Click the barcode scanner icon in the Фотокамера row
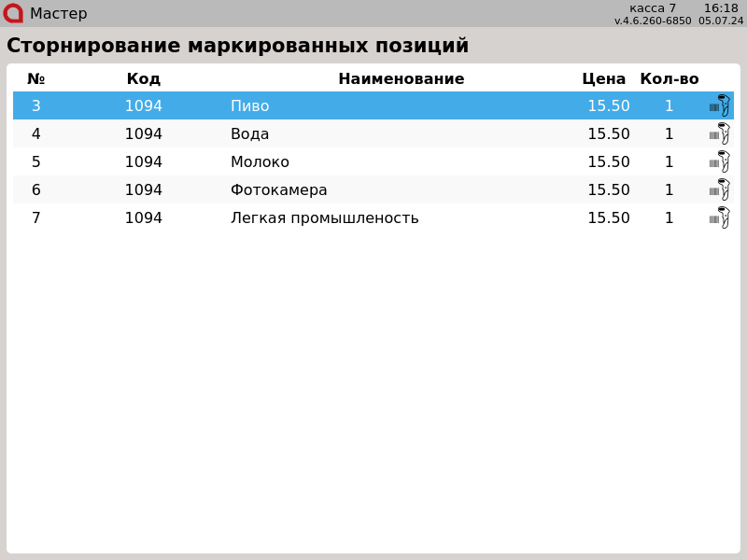The height and width of the screenshot is (560, 747). tap(719, 189)
